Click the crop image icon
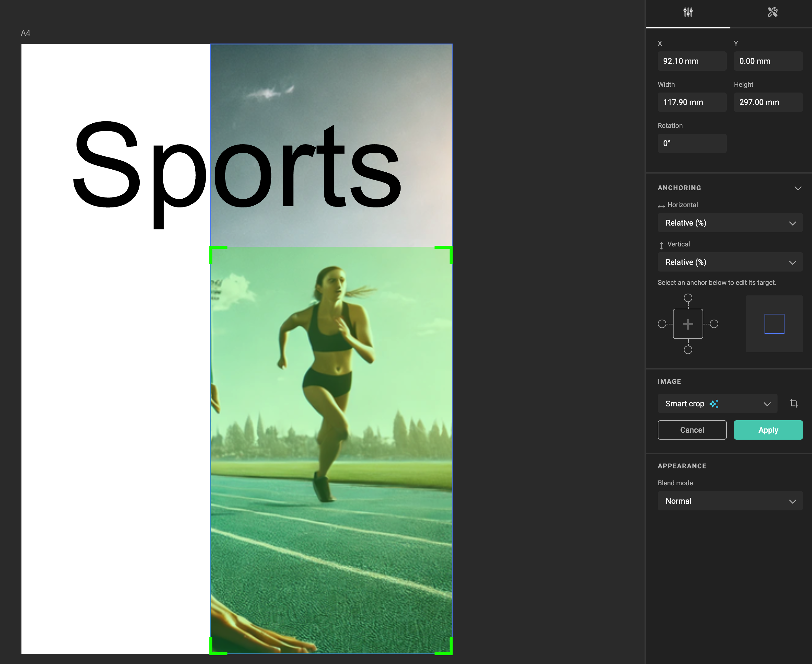The height and width of the screenshot is (664, 812). point(794,404)
